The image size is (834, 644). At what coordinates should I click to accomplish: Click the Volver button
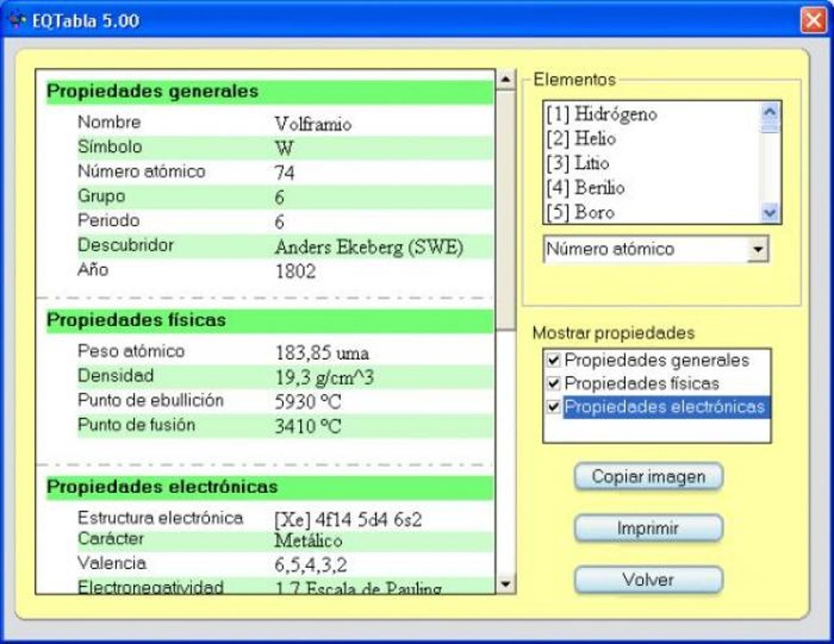click(648, 579)
